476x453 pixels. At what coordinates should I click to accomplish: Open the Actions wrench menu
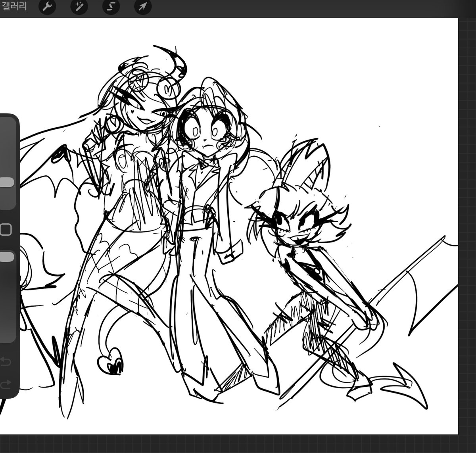[x=47, y=6]
